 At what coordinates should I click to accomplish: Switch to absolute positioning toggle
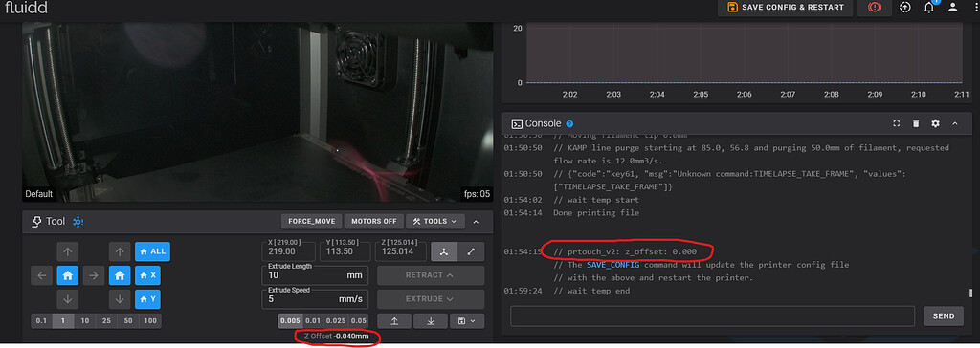(x=444, y=251)
